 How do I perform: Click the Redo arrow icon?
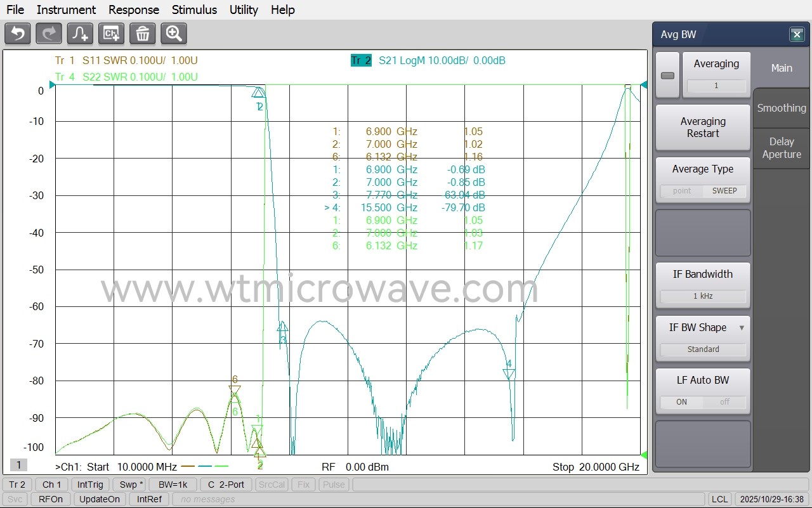pos(49,34)
